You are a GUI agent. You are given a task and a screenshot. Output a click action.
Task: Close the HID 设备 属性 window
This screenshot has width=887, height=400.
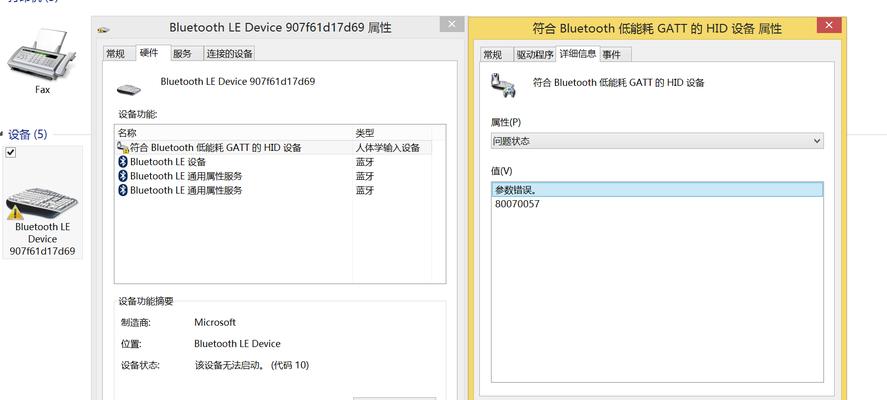coord(829,25)
